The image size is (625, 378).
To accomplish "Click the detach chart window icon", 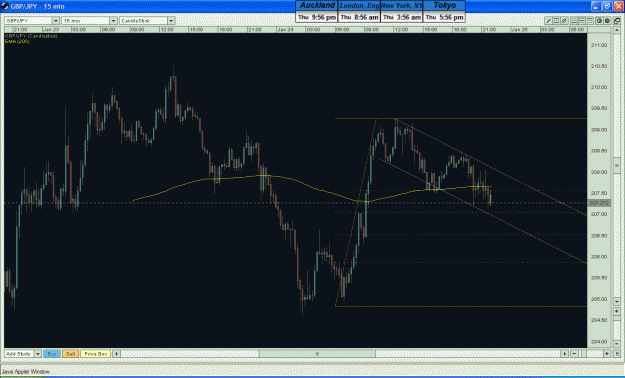I will pos(617,21).
